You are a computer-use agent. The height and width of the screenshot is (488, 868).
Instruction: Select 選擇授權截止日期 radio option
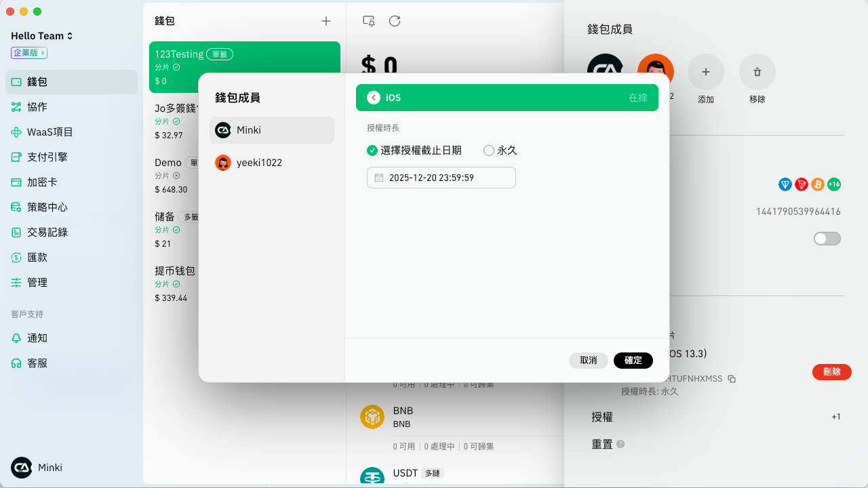pyautogui.click(x=372, y=150)
